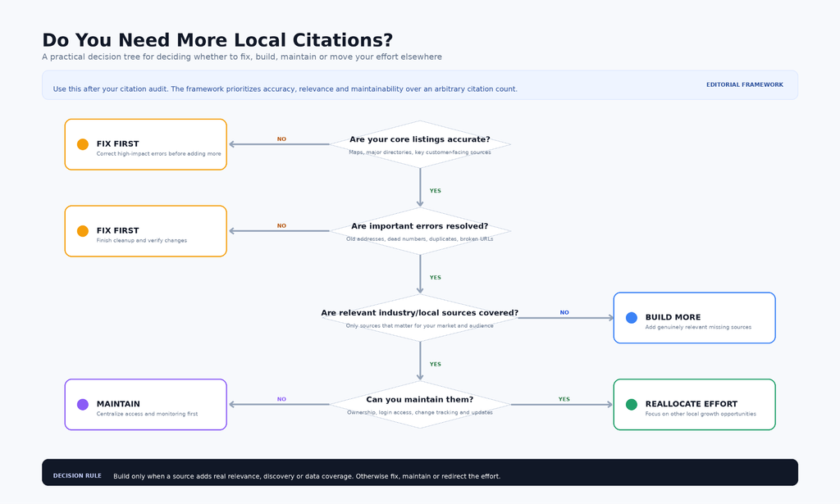
Task: Click the YES label below sources covered question
Action: [x=436, y=364]
